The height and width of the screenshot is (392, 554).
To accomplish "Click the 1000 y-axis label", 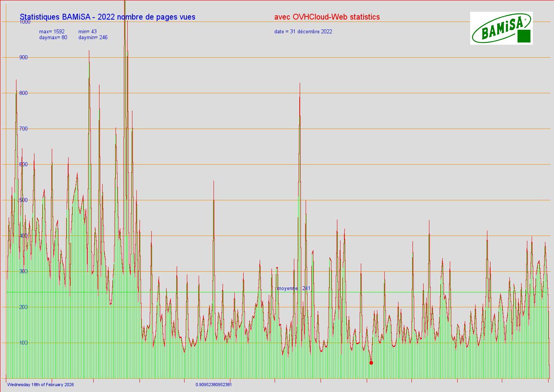I will (24, 22).
